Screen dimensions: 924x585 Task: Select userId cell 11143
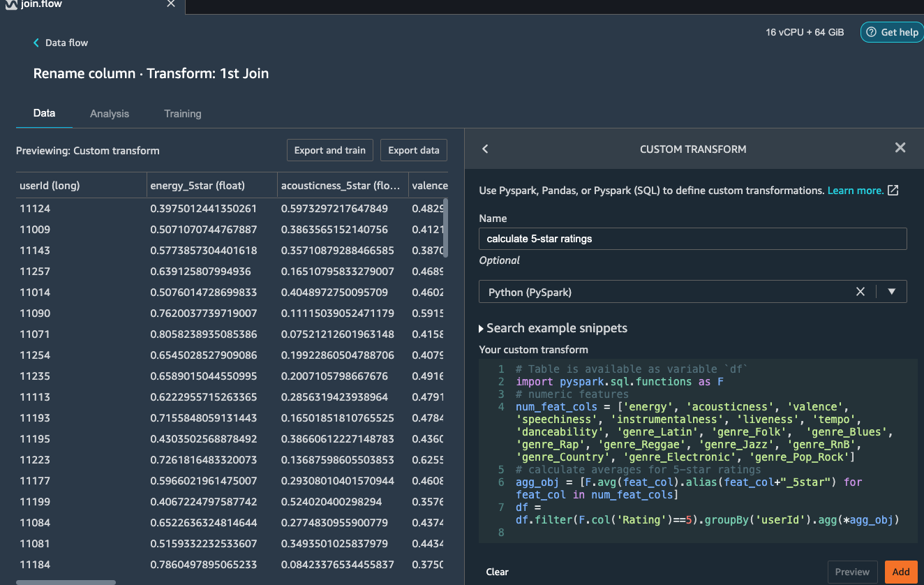[x=35, y=251]
